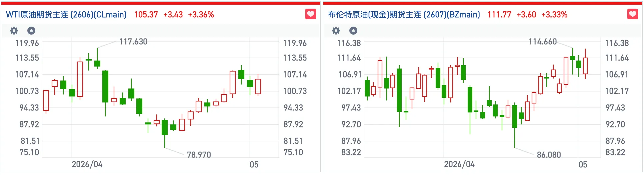Click WTI low marker label 78.970
644x175 pixels.
[x=199, y=155]
